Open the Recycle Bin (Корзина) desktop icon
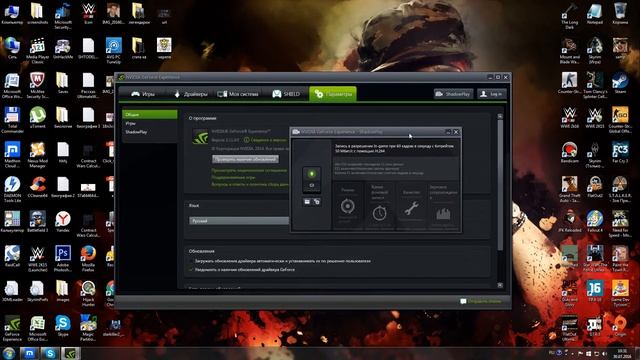 click(x=620, y=13)
